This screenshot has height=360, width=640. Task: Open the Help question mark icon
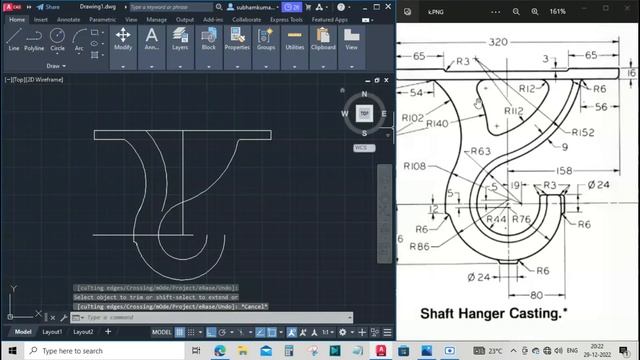[x=341, y=7]
